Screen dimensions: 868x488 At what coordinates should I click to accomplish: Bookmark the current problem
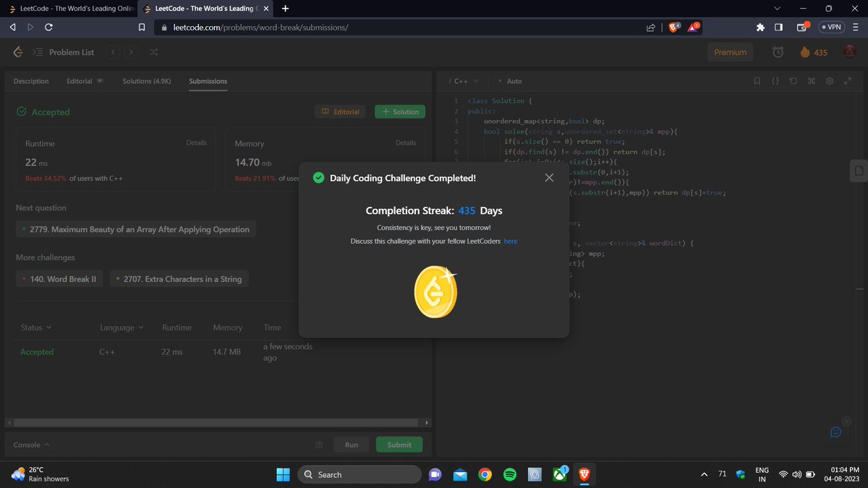pyautogui.click(x=757, y=81)
